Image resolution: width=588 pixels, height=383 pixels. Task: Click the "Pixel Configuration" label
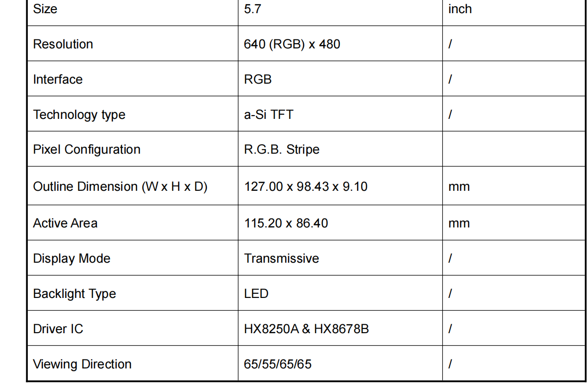(87, 149)
